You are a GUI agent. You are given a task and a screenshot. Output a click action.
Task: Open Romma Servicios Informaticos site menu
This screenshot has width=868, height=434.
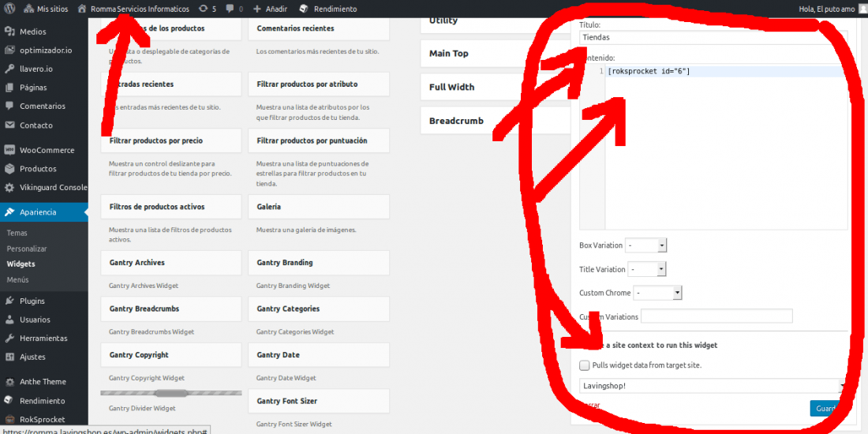click(x=133, y=9)
